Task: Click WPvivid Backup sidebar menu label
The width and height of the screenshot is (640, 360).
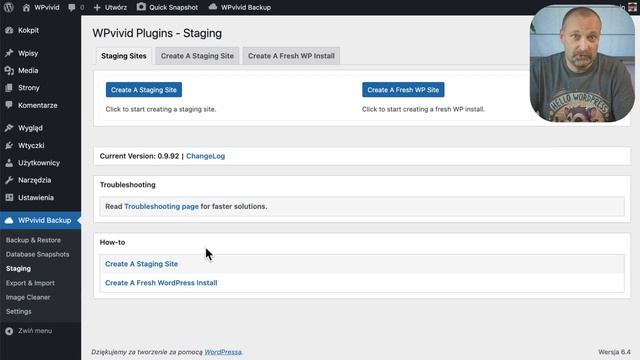Action: tap(44, 220)
